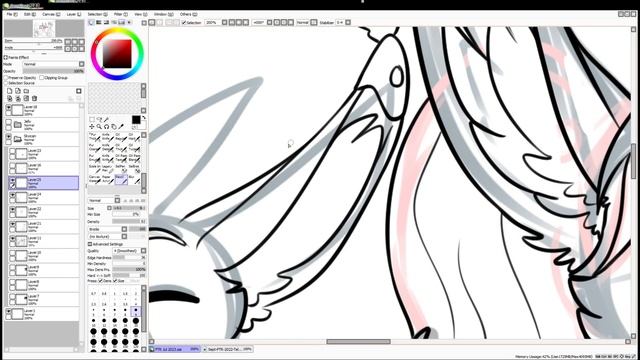Open the Bristle brush shape dropdown
Viewport: 640px width, 360px height.
click(108, 229)
